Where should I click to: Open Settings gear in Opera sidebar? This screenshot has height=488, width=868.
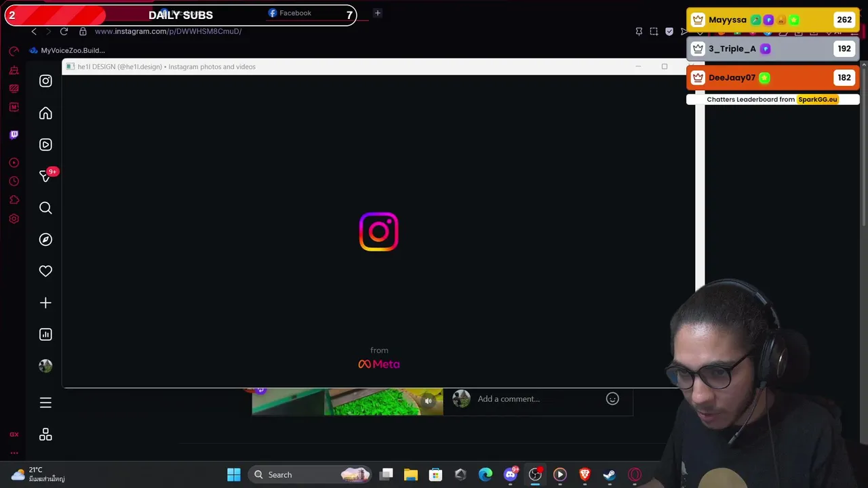pos(14,219)
